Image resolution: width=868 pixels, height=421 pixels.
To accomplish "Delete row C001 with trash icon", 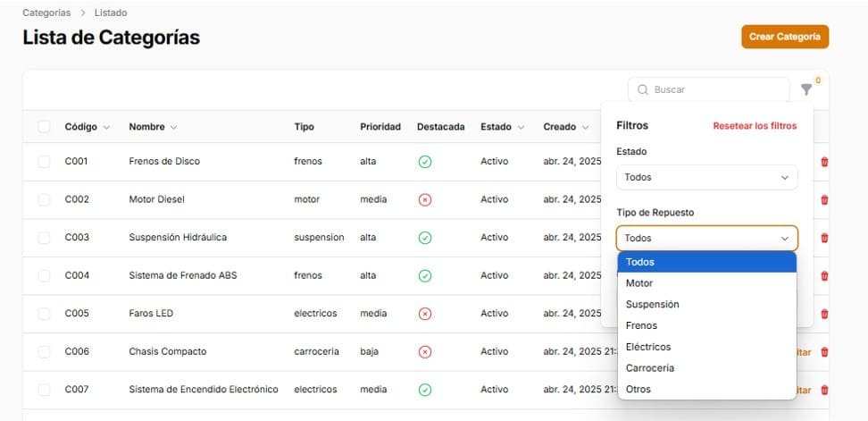I will coord(824,162).
